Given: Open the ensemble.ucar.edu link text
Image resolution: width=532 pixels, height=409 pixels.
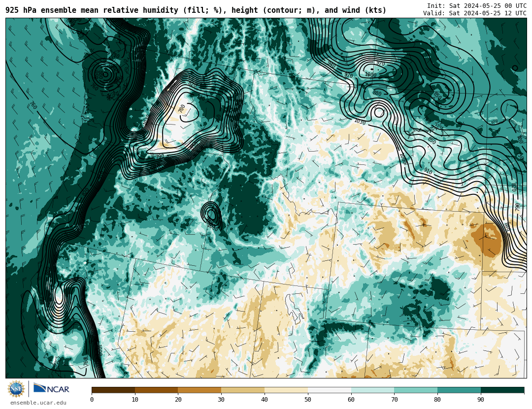Looking at the screenshot, I should pos(38,403).
